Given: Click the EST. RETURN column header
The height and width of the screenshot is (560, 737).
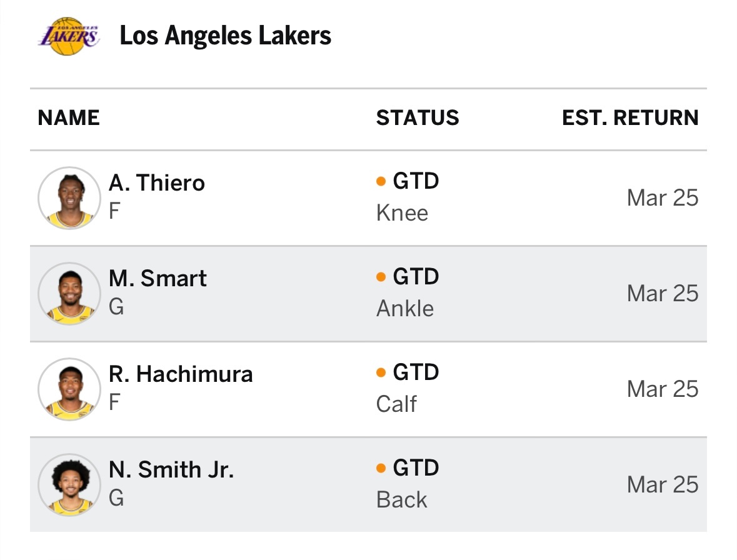Looking at the screenshot, I should [x=630, y=118].
